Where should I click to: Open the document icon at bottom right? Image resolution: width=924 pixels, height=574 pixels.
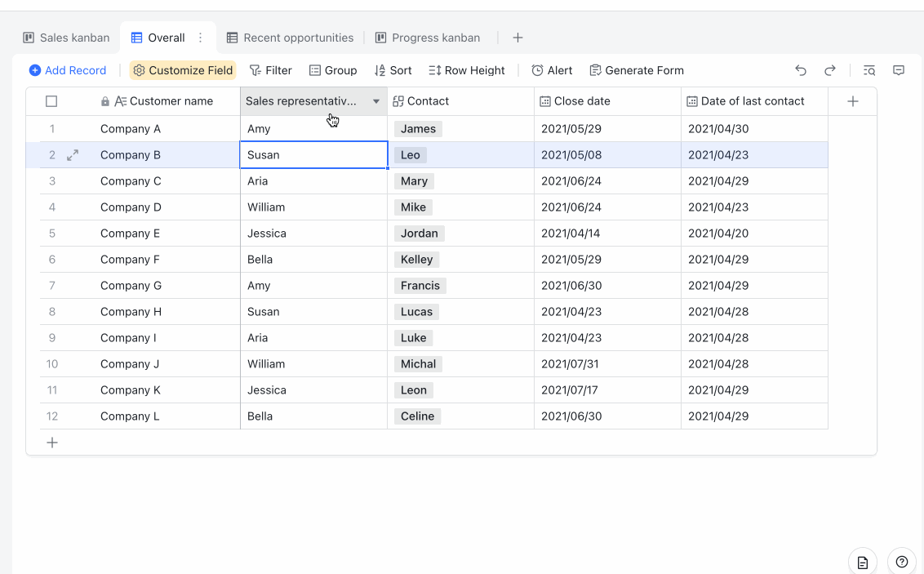(863, 563)
